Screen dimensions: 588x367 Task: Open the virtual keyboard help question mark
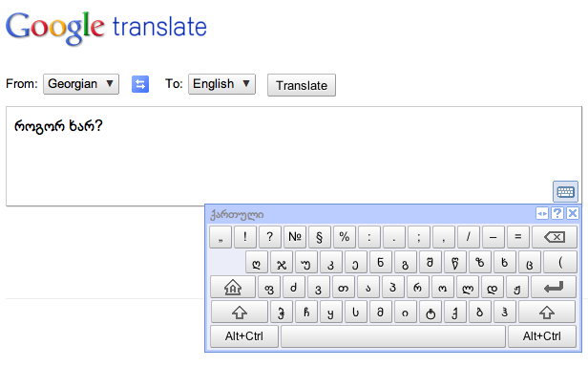click(557, 213)
